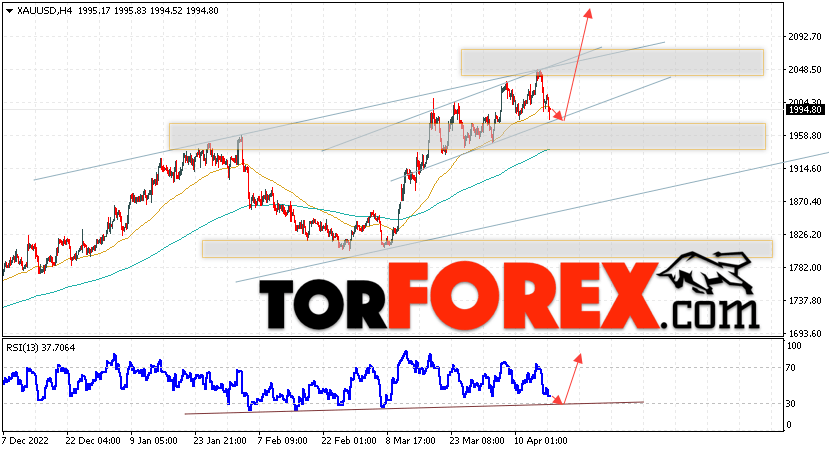829x452 pixels.
Task: Click the RSI 30 level label
Action: coord(791,404)
